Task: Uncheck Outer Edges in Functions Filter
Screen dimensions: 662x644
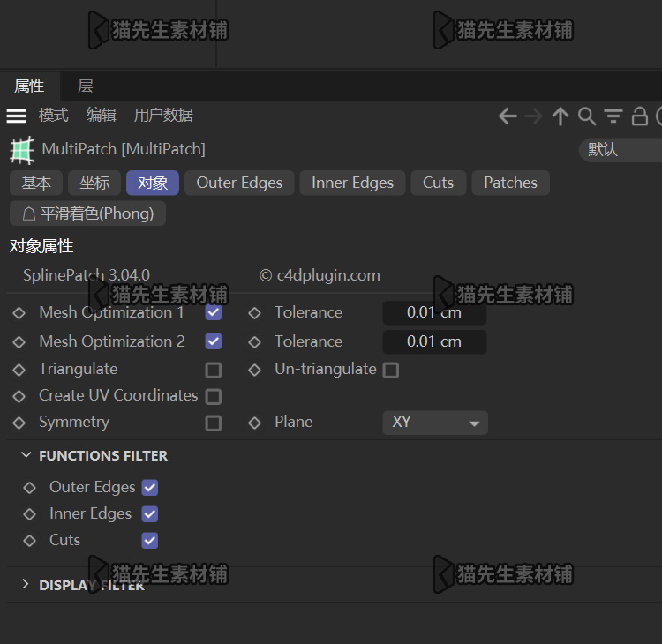Action: [150, 488]
